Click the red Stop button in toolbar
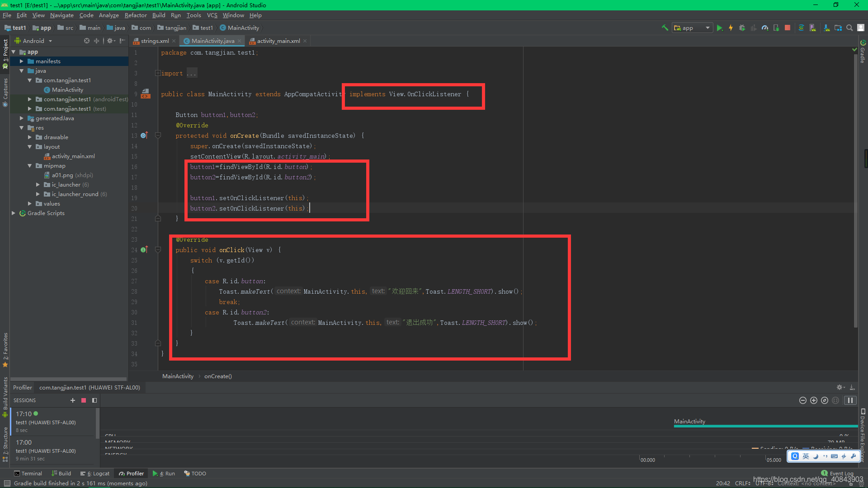Viewport: 868px width, 488px height. [788, 28]
